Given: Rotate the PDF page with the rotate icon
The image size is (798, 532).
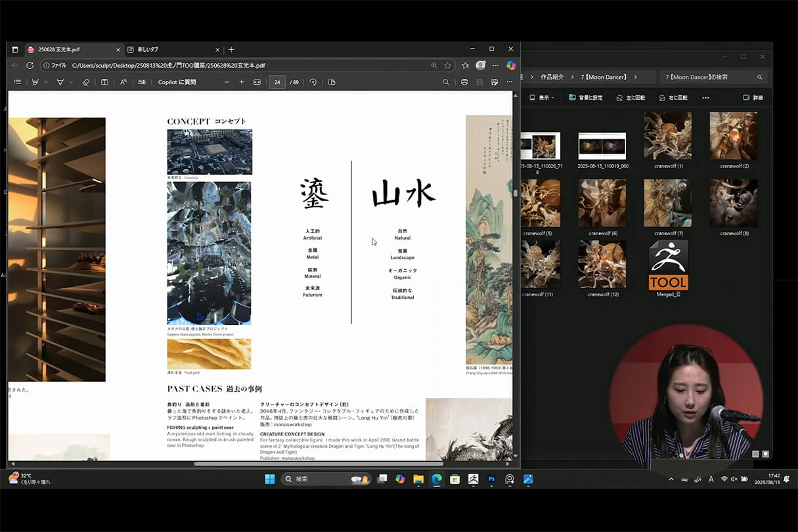Looking at the screenshot, I should (x=314, y=81).
